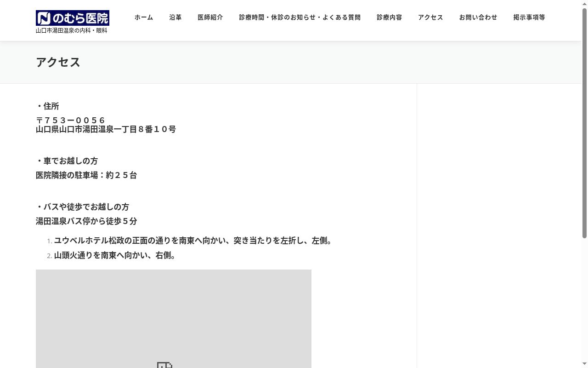Click the address 山口県山口市湯田温泉一丁目8番10号
Viewport: 588px width, 368px height.
(106, 129)
